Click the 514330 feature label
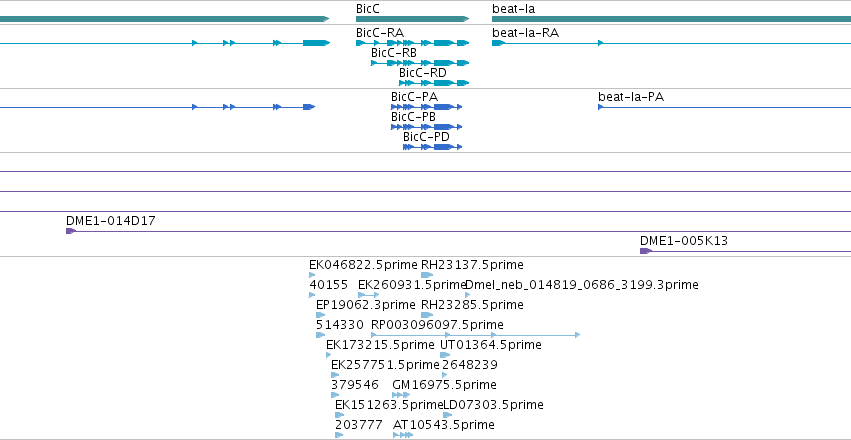This screenshot has height=440, width=851. pos(340,325)
